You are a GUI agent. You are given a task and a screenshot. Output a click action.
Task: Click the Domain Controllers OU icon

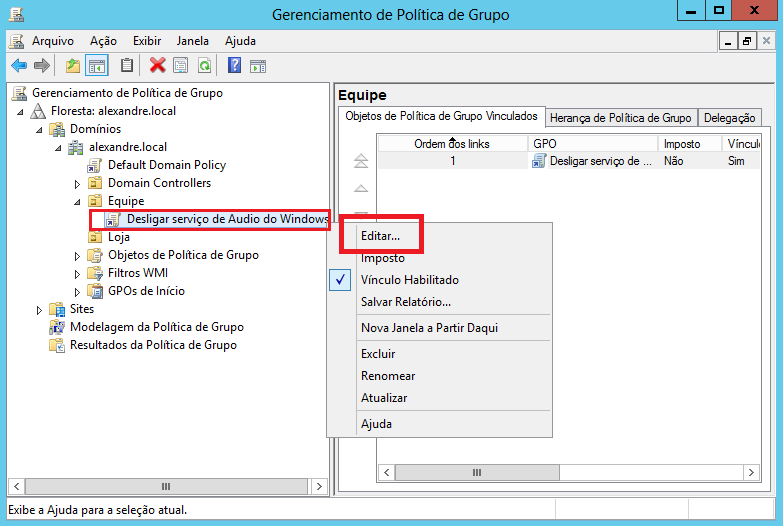[95, 183]
